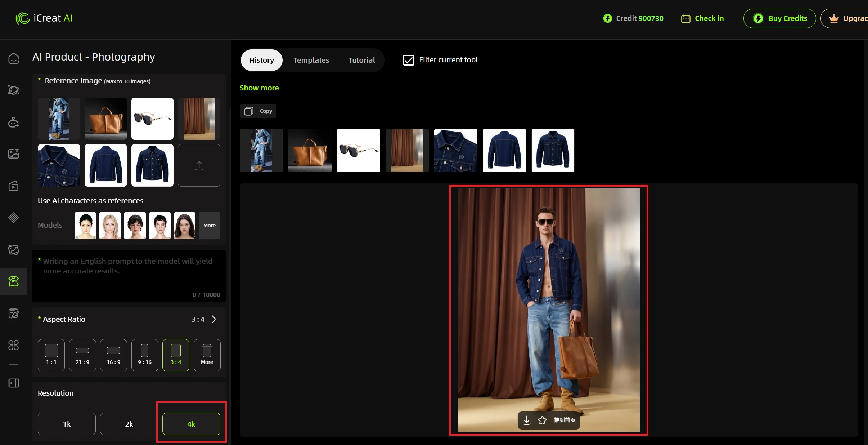The height and width of the screenshot is (445, 868).
Task: Click the Check in button
Action: coord(702,18)
